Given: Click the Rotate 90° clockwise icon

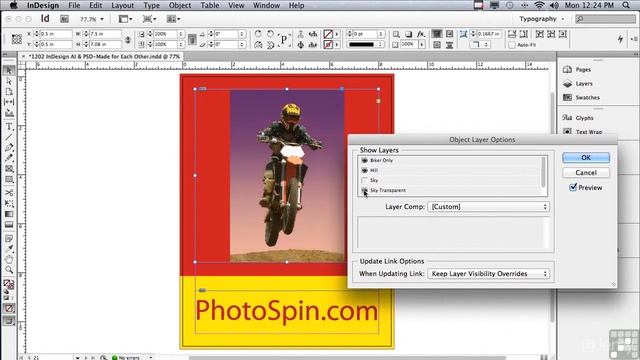Looking at the screenshot, I should (258, 34).
